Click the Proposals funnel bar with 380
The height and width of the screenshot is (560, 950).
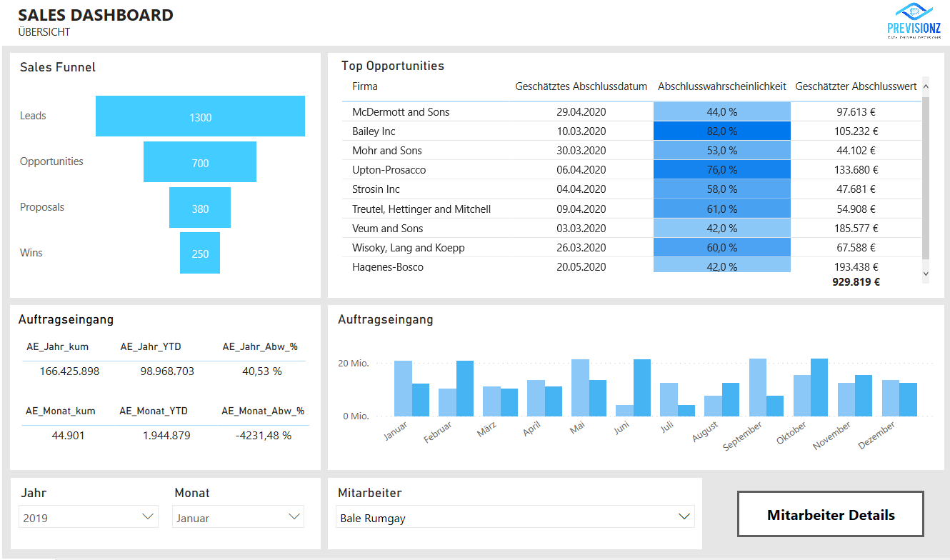(200, 208)
